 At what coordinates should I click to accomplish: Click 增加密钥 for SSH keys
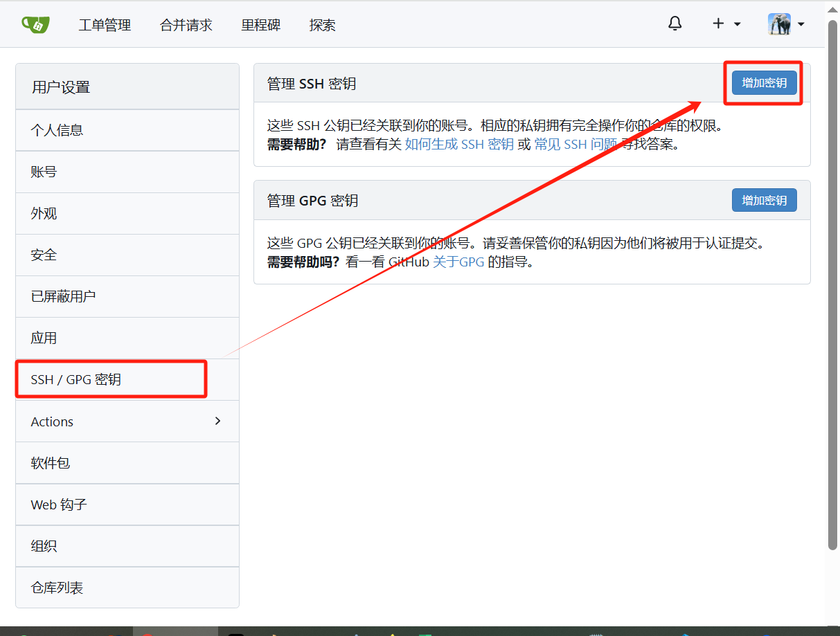click(x=763, y=82)
